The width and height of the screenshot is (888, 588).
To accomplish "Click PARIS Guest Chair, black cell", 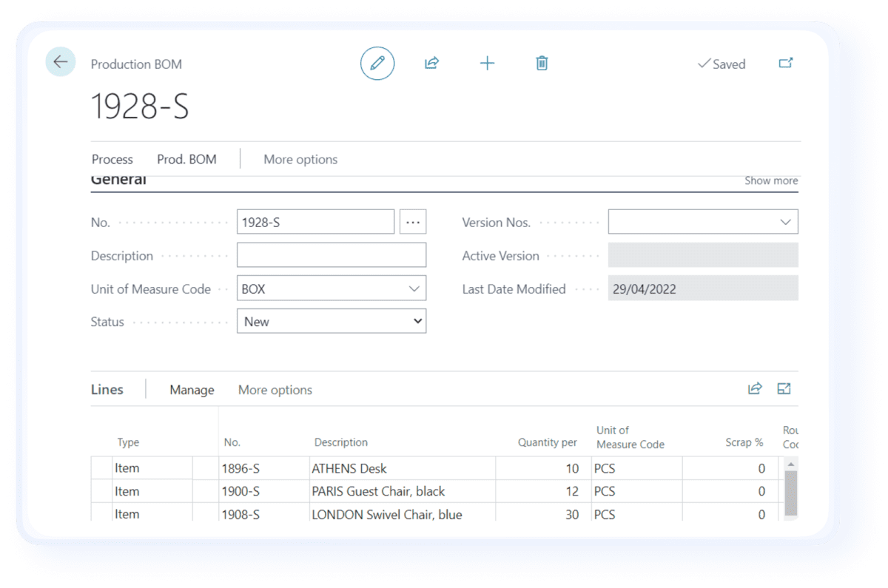I will pyautogui.click(x=402, y=491).
